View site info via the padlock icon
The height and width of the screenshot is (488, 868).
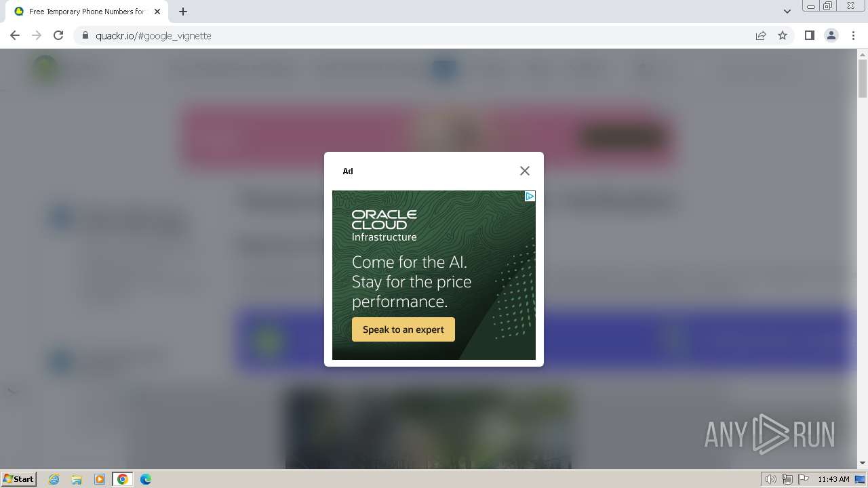(85, 35)
